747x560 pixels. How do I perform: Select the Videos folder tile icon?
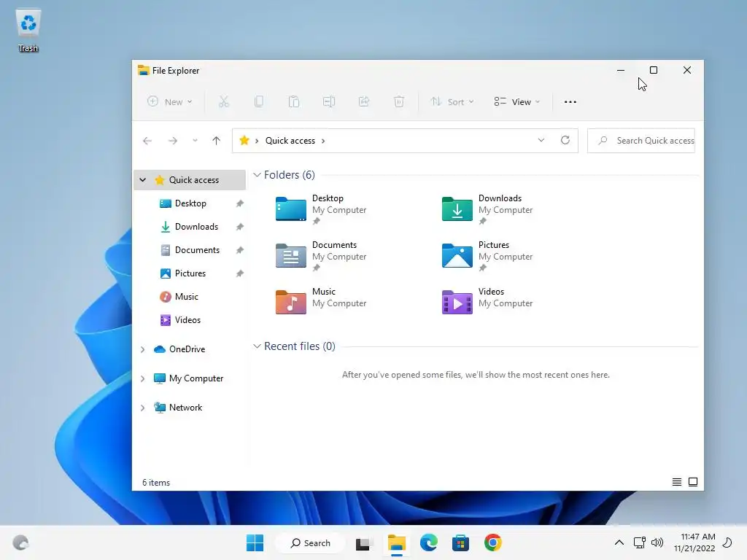[457, 302]
